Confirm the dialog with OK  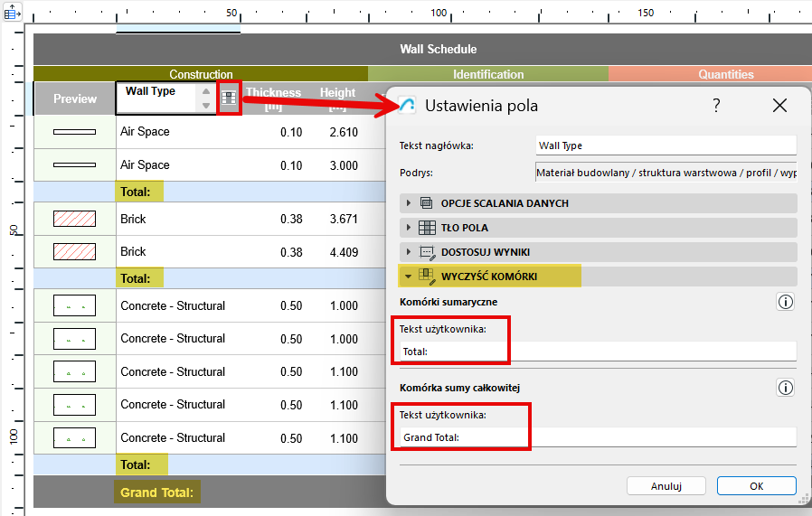point(756,486)
